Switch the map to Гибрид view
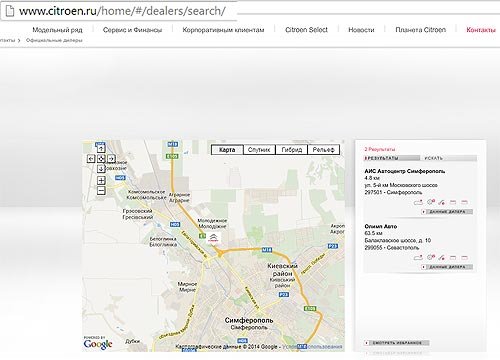This screenshot has width=500, height=360. [x=291, y=150]
